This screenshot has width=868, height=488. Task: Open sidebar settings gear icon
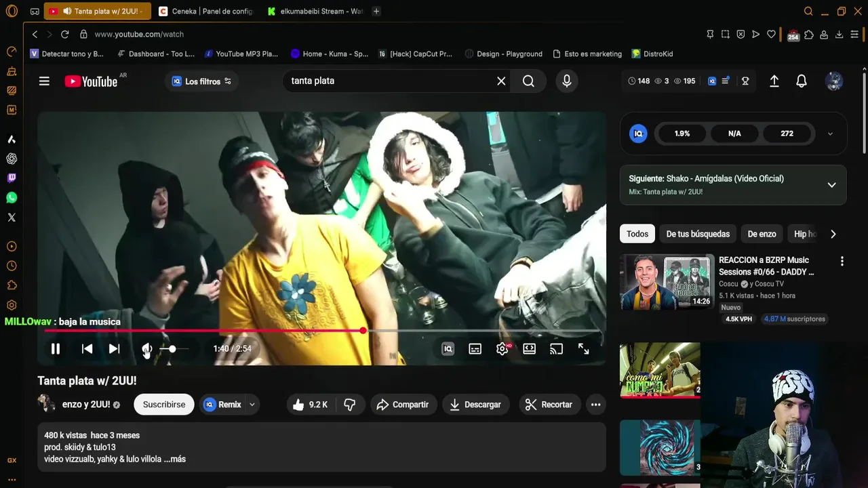(12, 305)
